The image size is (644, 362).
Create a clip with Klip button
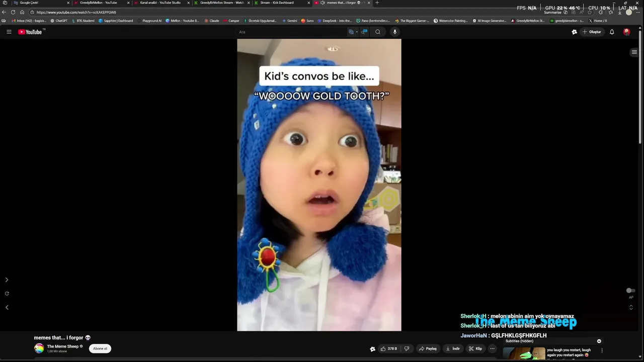pos(475,348)
